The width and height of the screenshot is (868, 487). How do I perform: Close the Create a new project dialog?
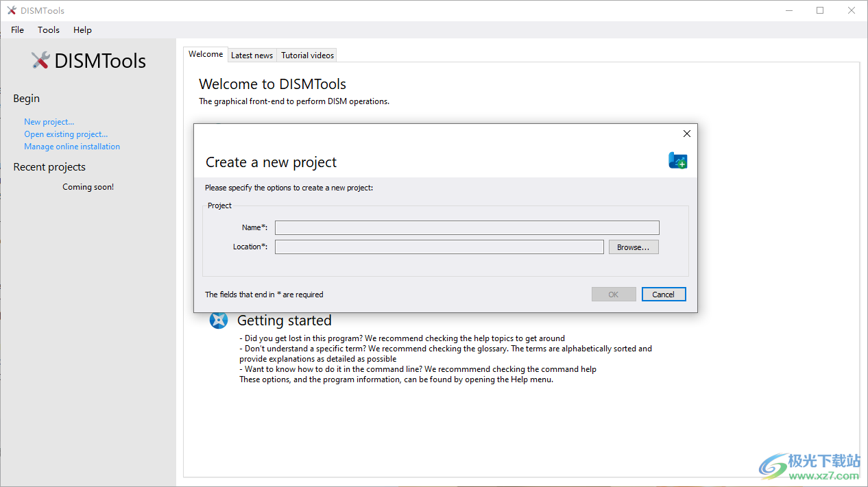686,134
